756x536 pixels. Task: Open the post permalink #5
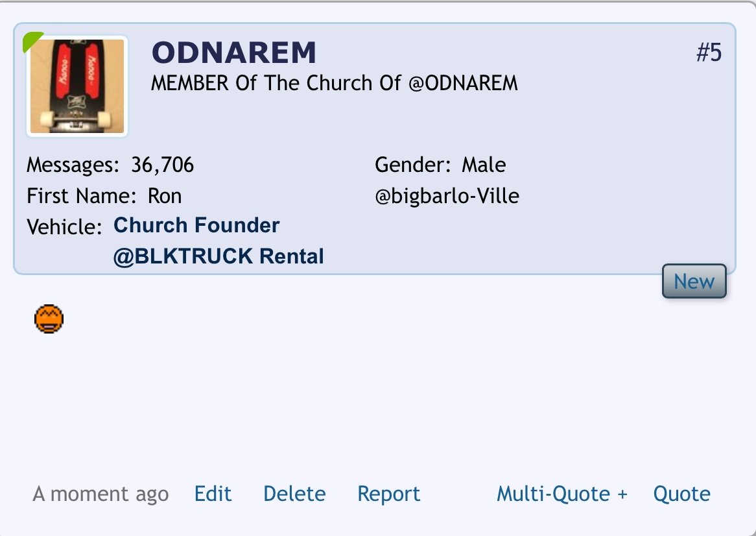(709, 52)
